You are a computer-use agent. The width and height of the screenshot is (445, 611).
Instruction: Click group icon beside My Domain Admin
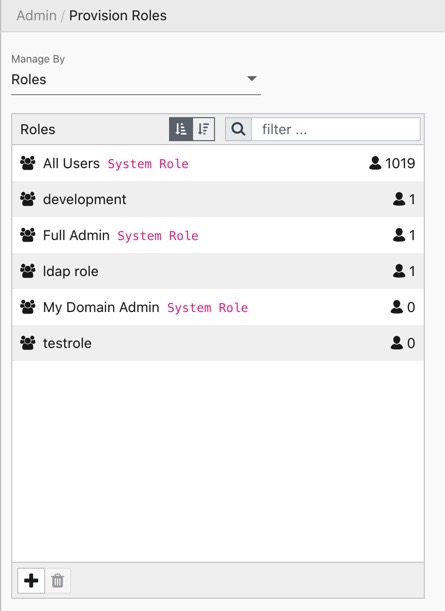click(x=28, y=307)
